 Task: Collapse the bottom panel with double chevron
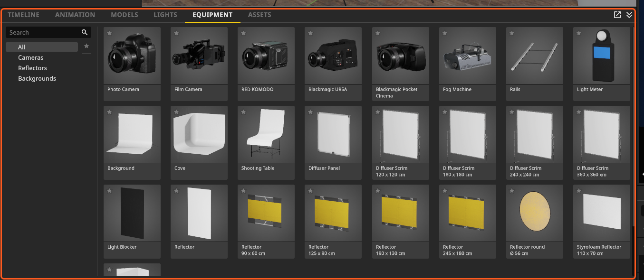click(x=629, y=15)
